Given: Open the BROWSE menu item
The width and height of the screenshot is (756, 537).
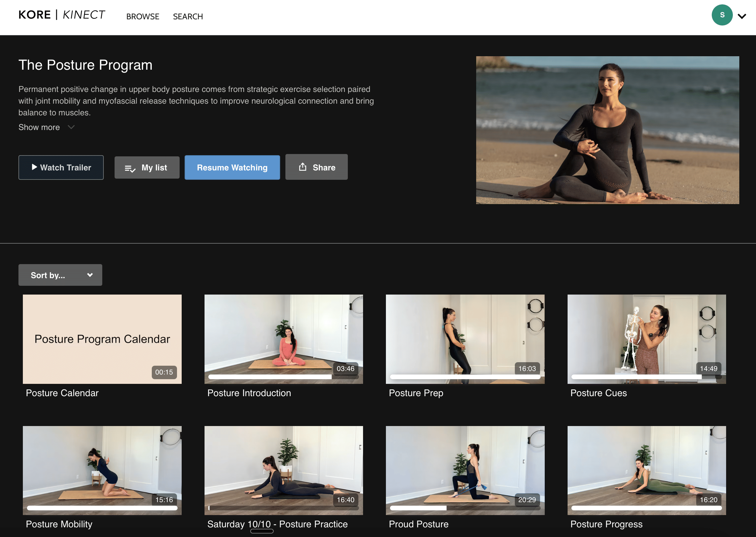Looking at the screenshot, I should pyautogui.click(x=143, y=16).
